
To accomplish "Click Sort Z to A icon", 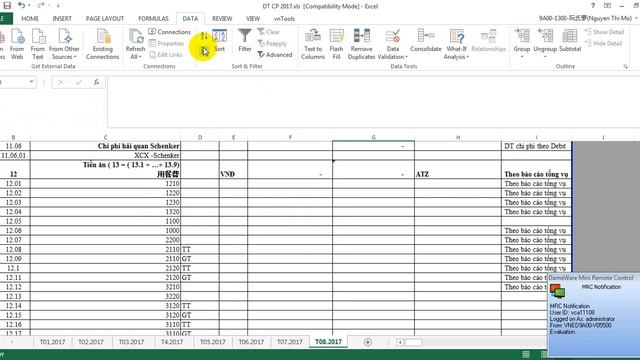I will click(x=204, y=51).
